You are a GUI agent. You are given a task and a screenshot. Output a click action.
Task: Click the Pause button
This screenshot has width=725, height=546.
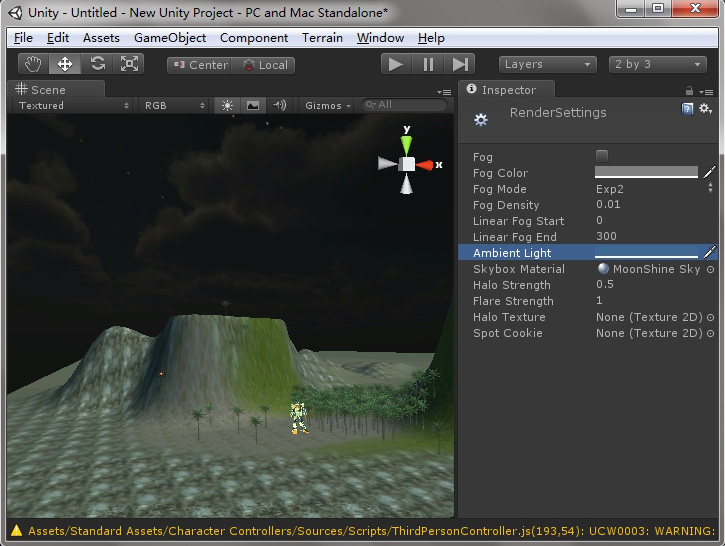pos(428,64)
